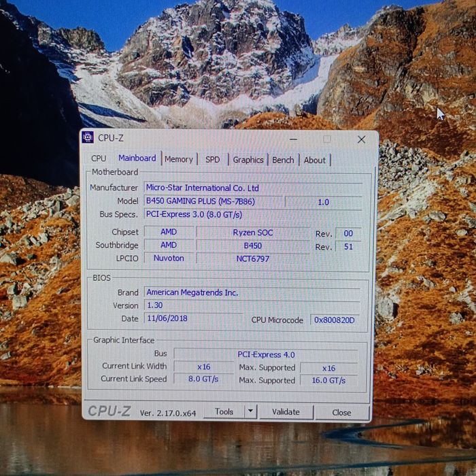Image resolution: width=476 pixels, height=476 pixels.
Task: Click the Current Link Speed 8.0 GT/s value
Action: [204, 379]
